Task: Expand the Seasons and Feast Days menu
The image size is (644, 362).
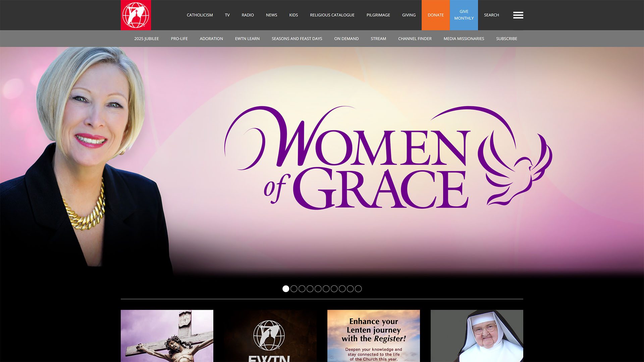Action: click(297, 39)
